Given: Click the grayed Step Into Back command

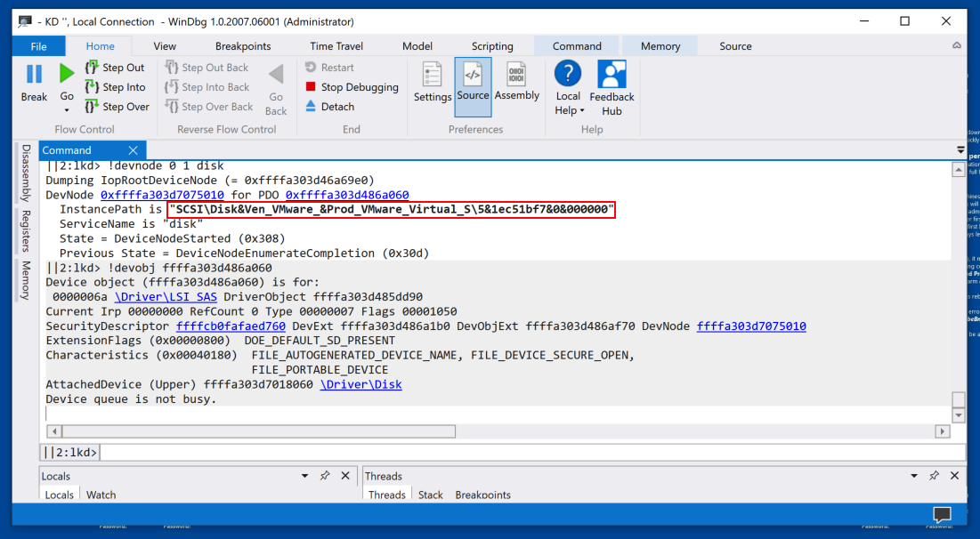Looking at the screenshot, I should tap(207, 87).
